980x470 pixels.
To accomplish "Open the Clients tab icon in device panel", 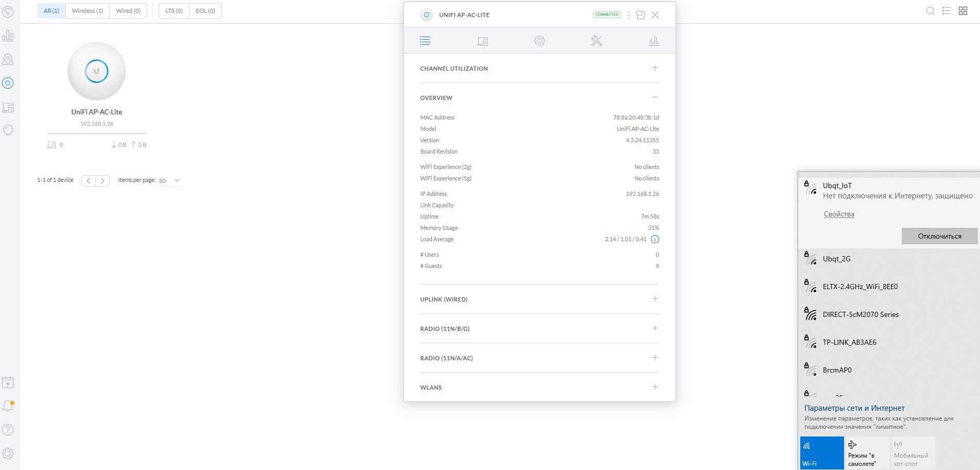I will click(483, 41).
